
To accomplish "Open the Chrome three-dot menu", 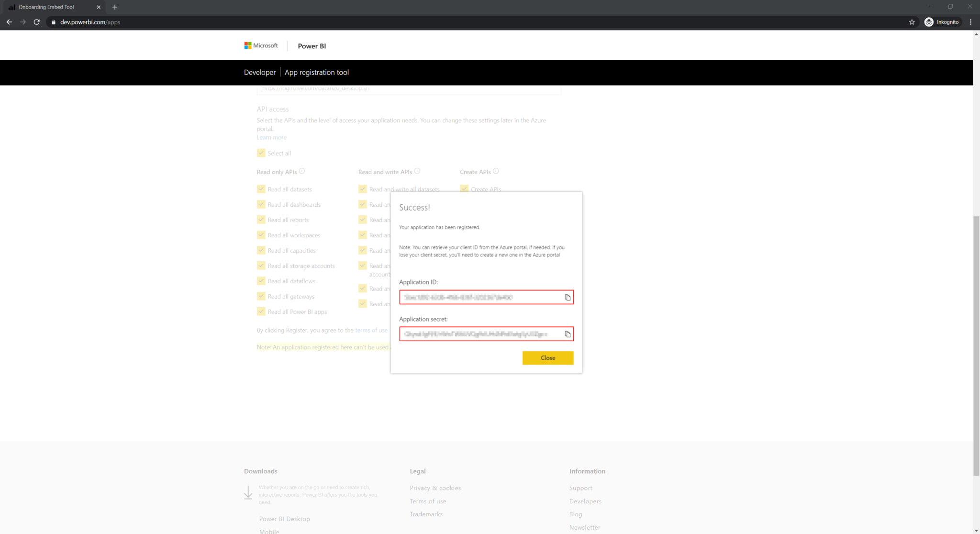I will pyautogui.click(x=970, y=22).
